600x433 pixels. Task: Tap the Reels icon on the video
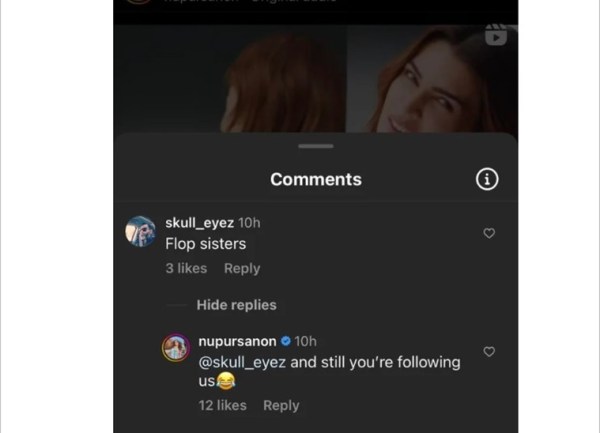496,35
